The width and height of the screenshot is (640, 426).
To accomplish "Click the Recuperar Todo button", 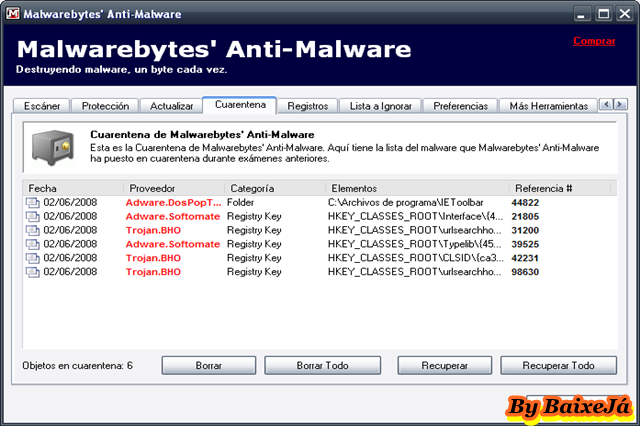I will click(x=558, y=366).
